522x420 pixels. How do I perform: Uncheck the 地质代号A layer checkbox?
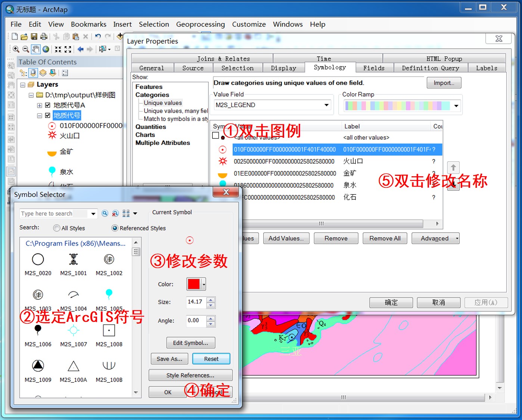pos(47,105)
